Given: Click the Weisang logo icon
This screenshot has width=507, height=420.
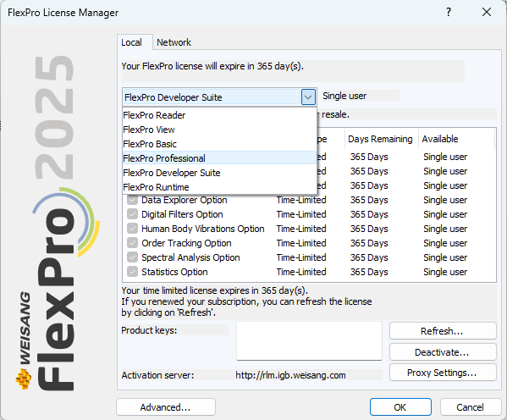Looking at the screenshot, I should click(24, 379).
